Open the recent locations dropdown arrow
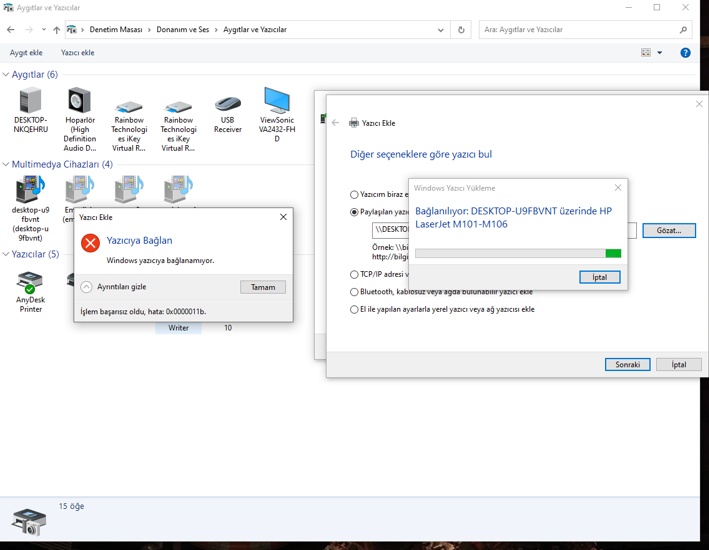Viewport: 709px width, 550px height. [43, 30]
